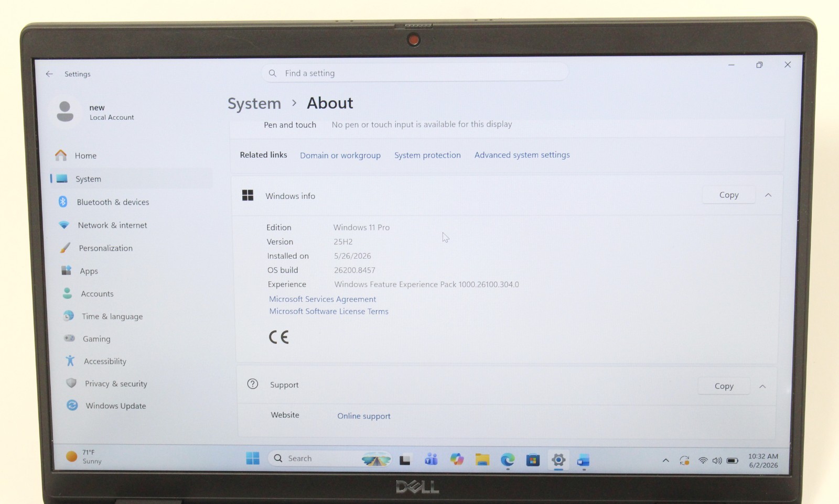The image size is (839, 504).
Task: Open Word from the taskbar
Action: coord(583,461)
